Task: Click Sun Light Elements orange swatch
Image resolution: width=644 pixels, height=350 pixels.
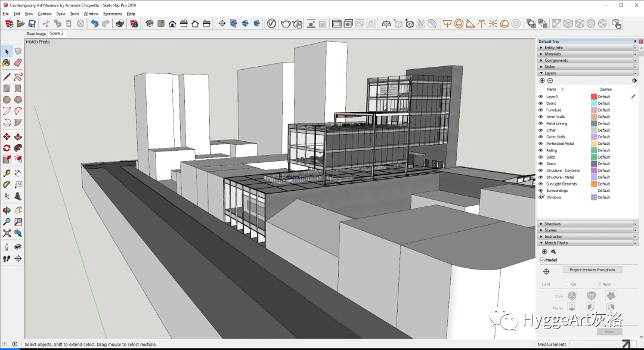Action: (593, 184)
